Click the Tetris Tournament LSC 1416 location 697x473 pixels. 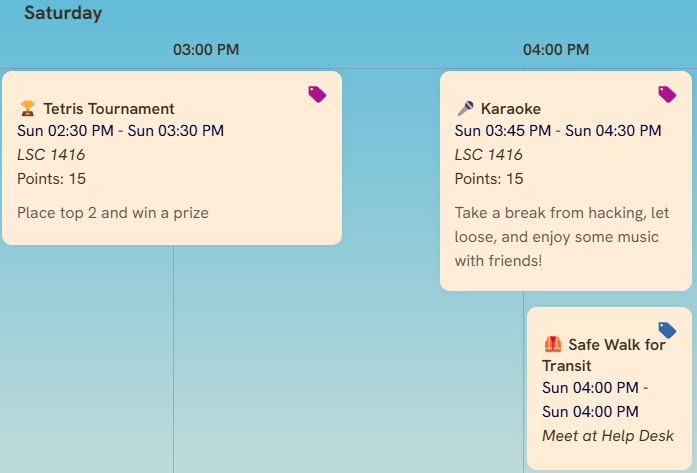click(x=51, y=155)
